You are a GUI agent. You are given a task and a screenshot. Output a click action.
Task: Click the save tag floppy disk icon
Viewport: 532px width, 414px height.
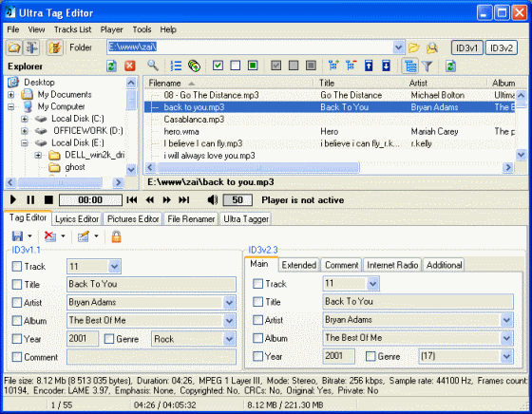[x=17, y=236]
